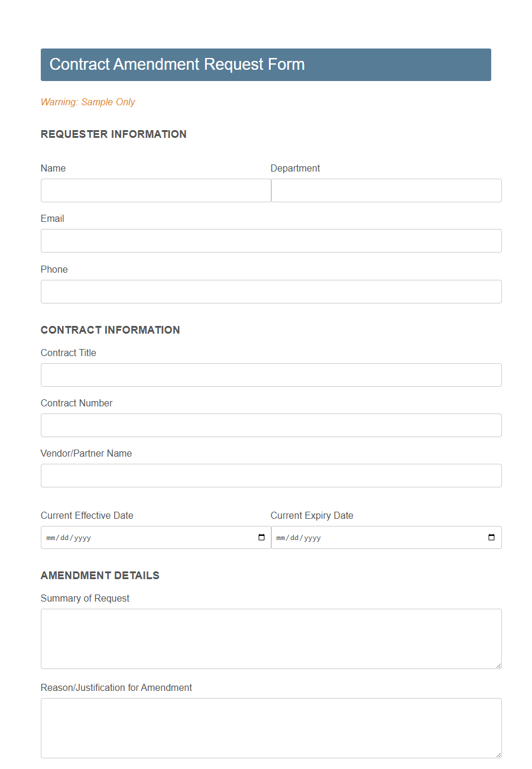
Task: Click the Vendor/Partner Name input field
Action: pos(271,476)
